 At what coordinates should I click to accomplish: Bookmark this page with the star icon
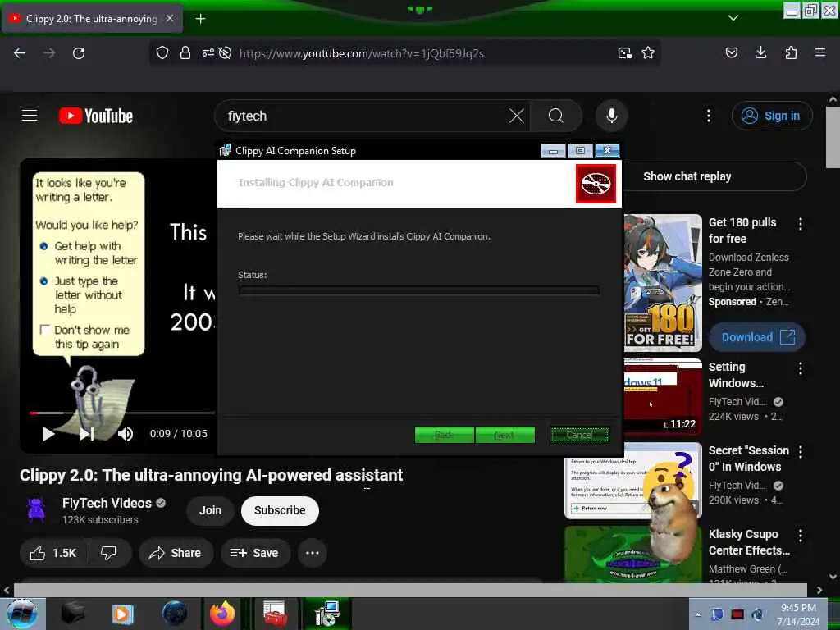pyautogui.click(x=648, y=52)
